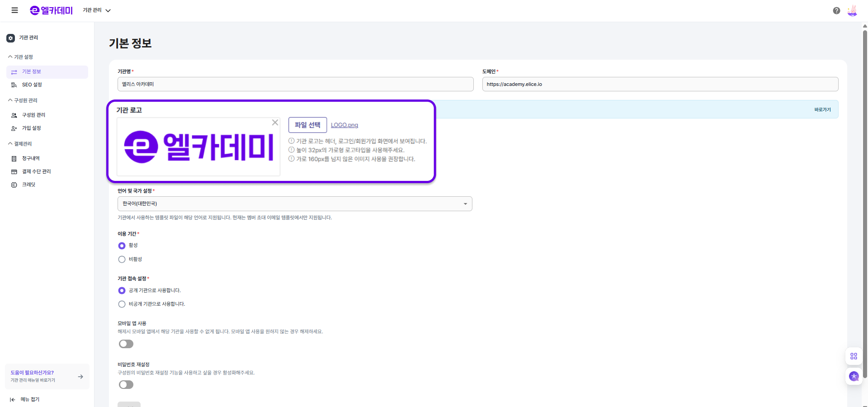Screen dimensions: 868x407
Task: Click the 파일 선택 button
Action: click(x=307, y=125)
